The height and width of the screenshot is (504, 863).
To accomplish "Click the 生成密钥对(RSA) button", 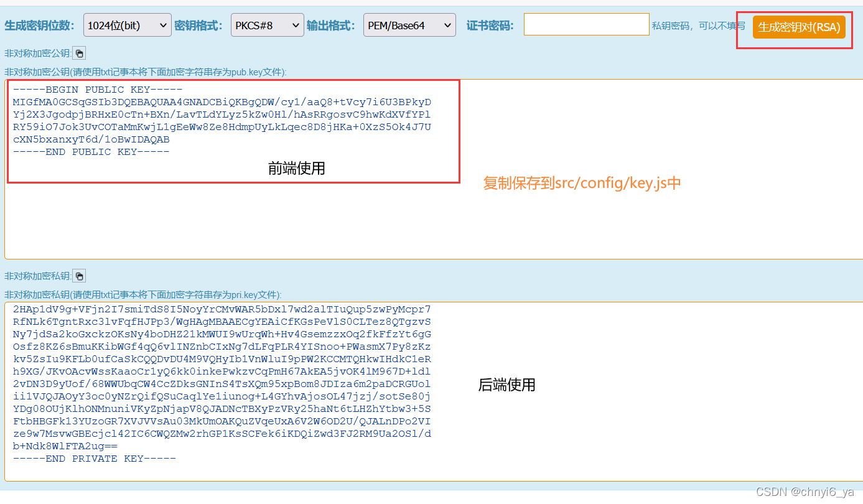I will point(799,27).
